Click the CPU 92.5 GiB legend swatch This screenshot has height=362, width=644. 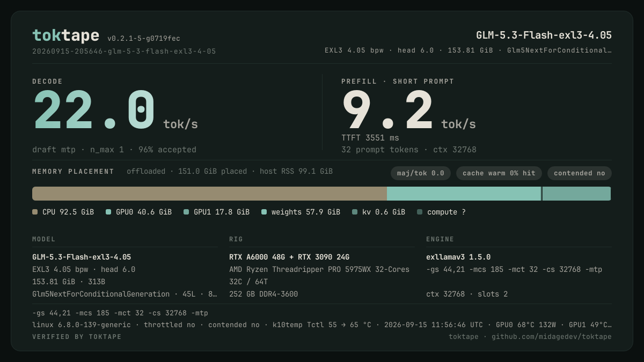click(35, 212)
